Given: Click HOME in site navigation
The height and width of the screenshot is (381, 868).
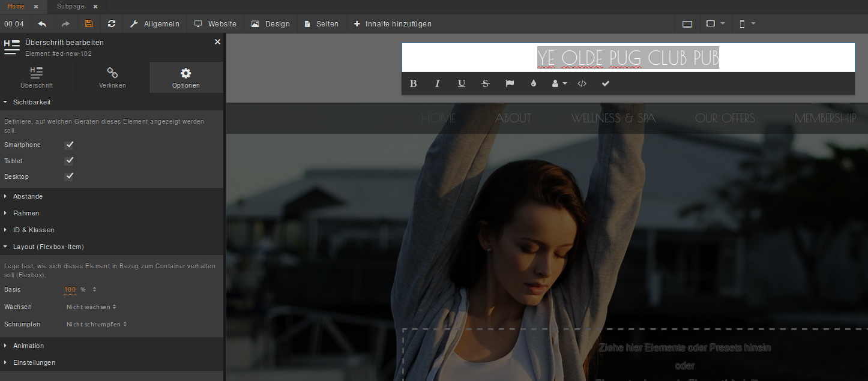Looking at the screenshot, I should tap(439, 118).
